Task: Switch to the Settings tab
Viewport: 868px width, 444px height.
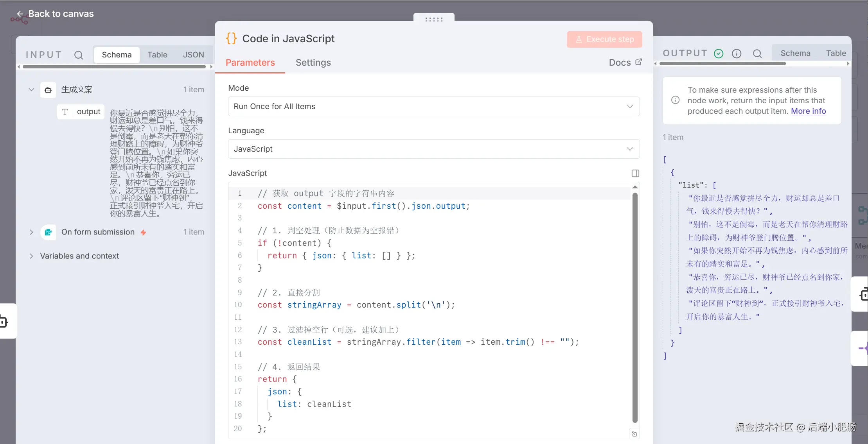Action: point(313,63)
